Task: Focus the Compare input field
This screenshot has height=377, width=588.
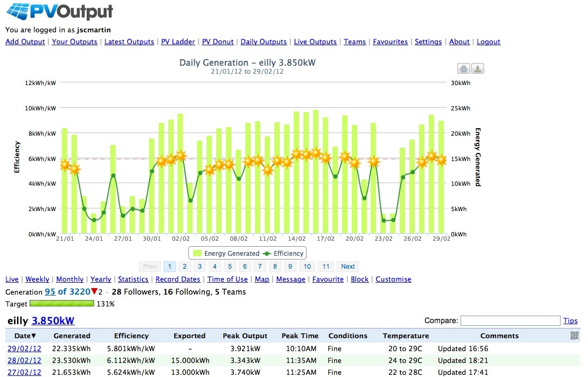Action: click(x=510, y=320)
